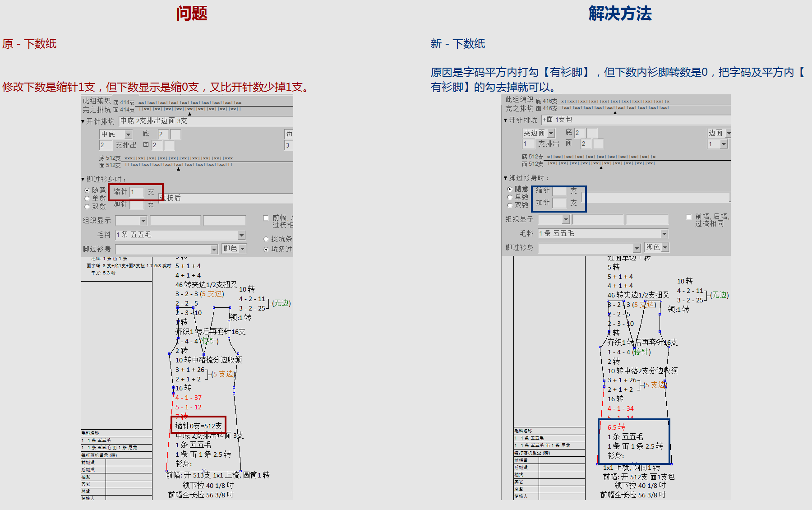Click the '原 - 下数纸' label
The height and width of the screenshot is (510, 812).
click(29, 44)
